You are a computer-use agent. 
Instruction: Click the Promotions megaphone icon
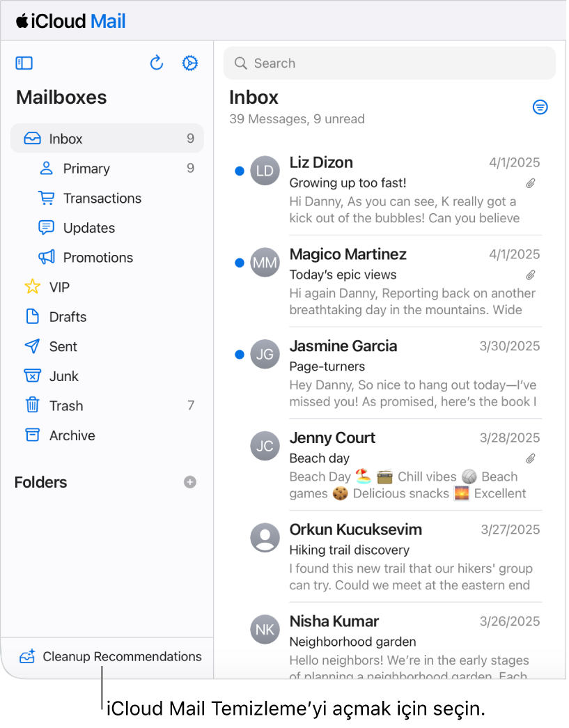[x=47, y=257]
